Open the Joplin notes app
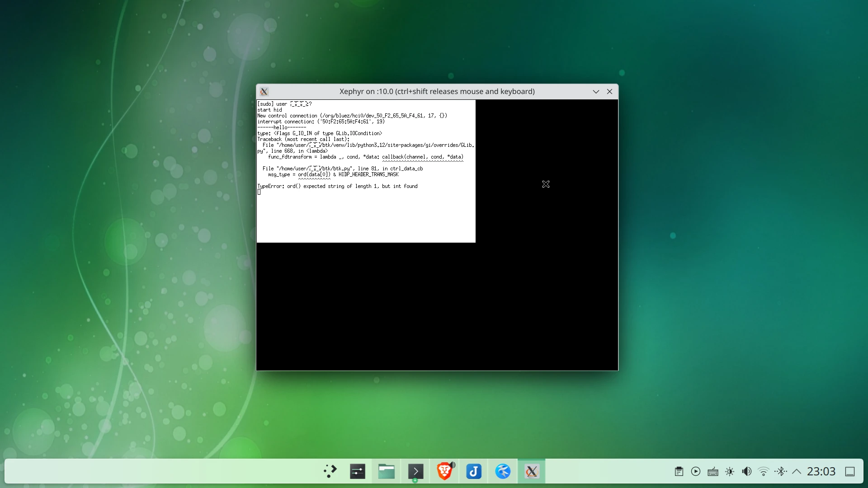The width and height of the screenshot is (868, 488). [x=473, y=471]
